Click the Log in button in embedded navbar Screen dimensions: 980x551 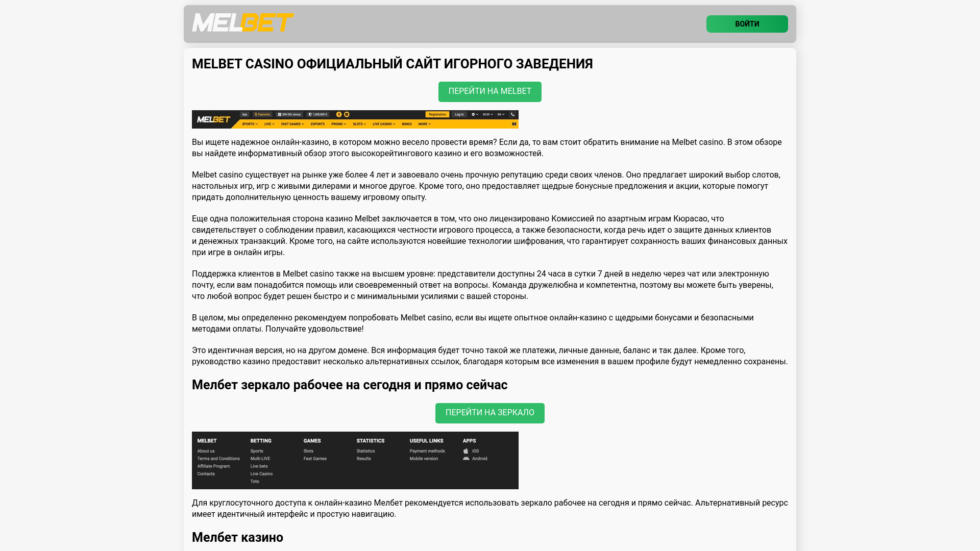(459, 114)
